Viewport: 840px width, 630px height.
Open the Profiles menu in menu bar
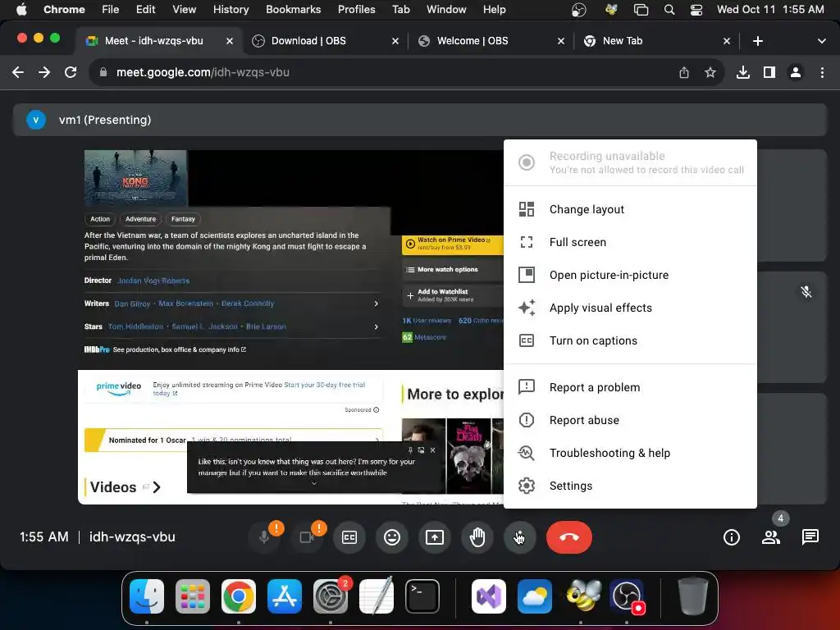coord(356,9)
